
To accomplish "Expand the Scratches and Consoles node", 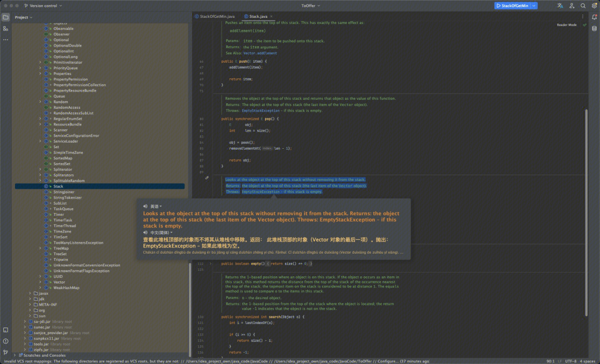I will pos(15,355).
